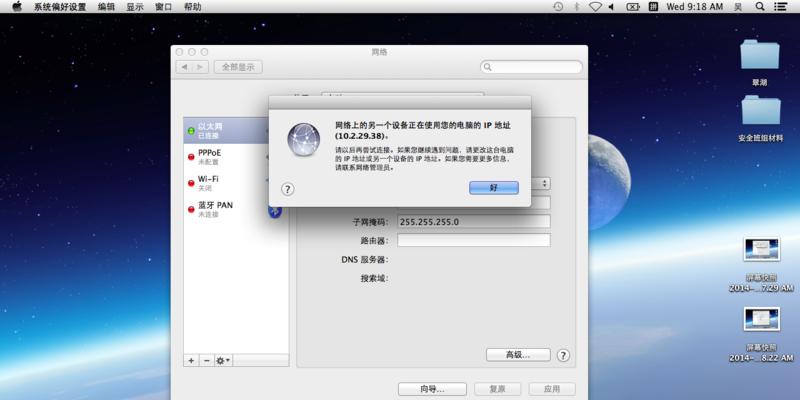Open the Apple menu icon
Image resolution: width=800 pixels, height=400 pixels.
click(x=16, y=7)
